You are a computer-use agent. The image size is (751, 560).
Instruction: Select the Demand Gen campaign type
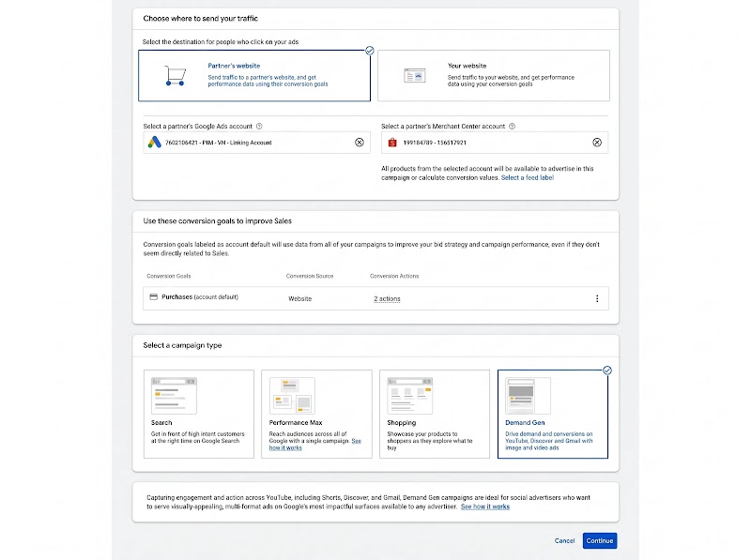[553, 414]
